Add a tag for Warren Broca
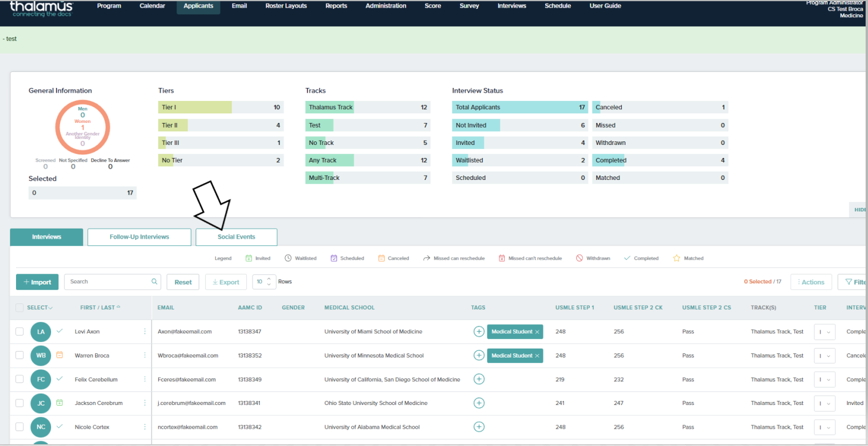This screenshot has height=446, width=868. click(479, 355)
